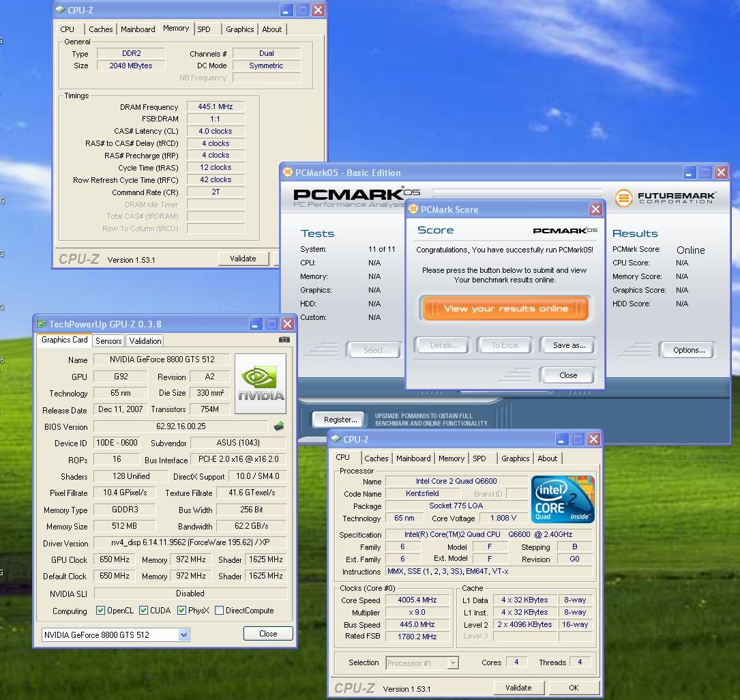Image resolution: width=740 pixels, height=700 pixels.
Task: Click the To Excel button in PCMark Score
Action: click(x=505, y=345)
